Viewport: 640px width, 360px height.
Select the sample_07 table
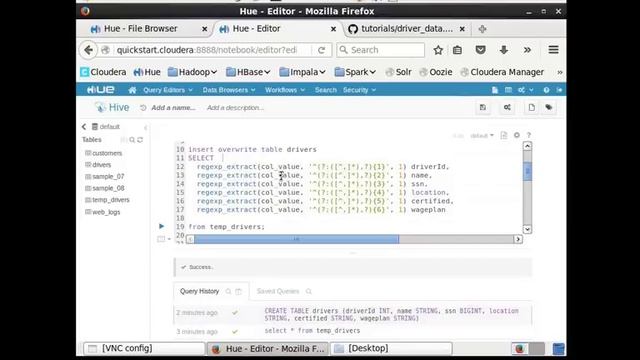pos(108,177)
